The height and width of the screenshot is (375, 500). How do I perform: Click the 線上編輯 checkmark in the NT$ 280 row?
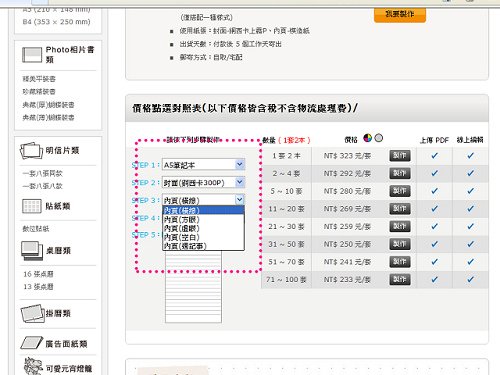470,191
